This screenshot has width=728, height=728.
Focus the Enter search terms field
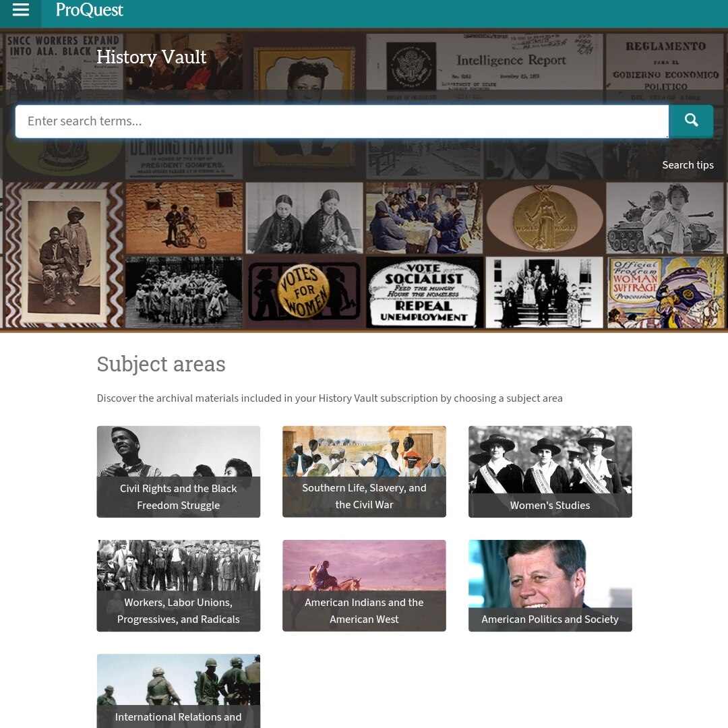point(342,121)
